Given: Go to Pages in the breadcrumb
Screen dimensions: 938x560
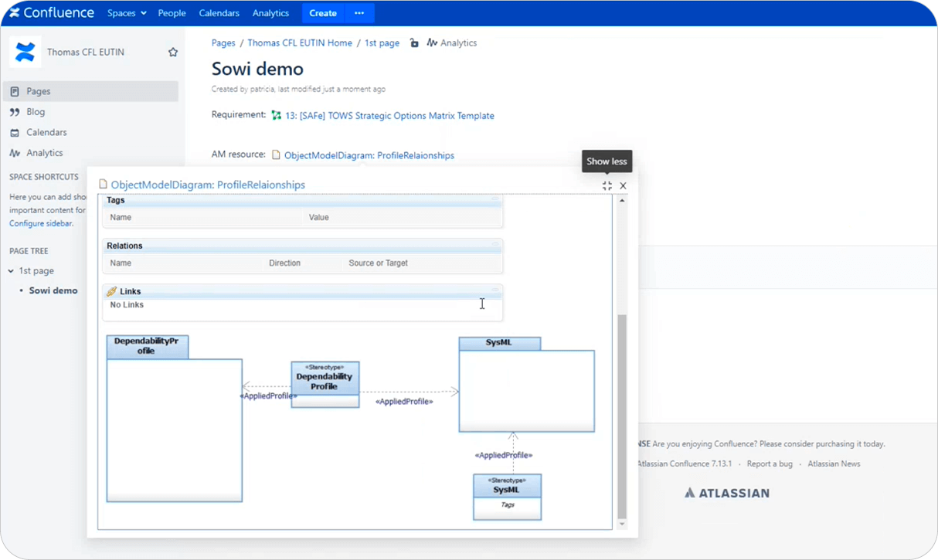Looking at the screenshot, I should point(223,43).
